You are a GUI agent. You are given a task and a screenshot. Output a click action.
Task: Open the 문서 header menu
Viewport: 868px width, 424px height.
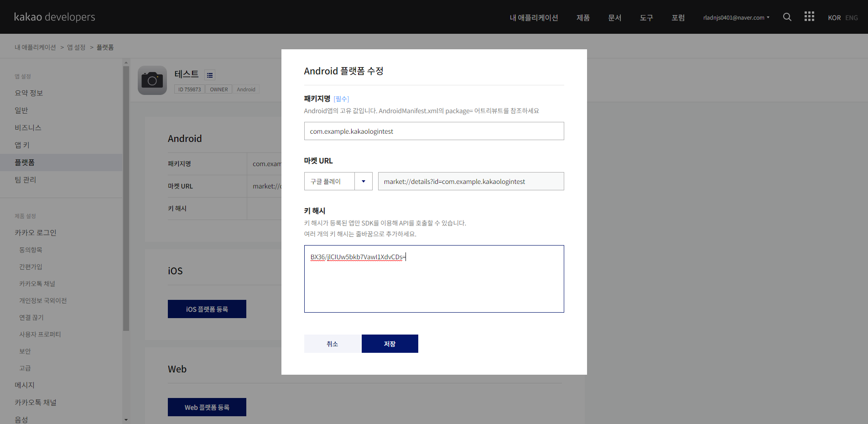click(x=614, y=17)
